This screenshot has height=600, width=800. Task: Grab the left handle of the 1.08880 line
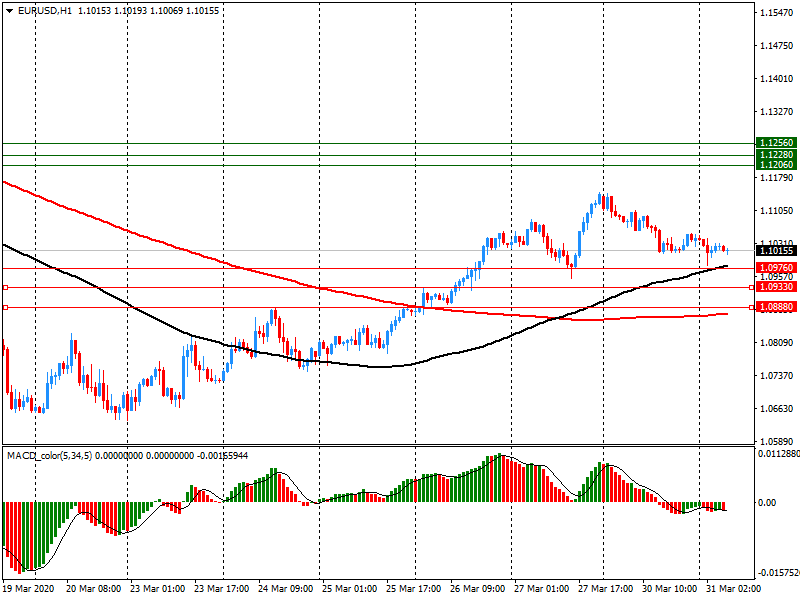point(6,308)
